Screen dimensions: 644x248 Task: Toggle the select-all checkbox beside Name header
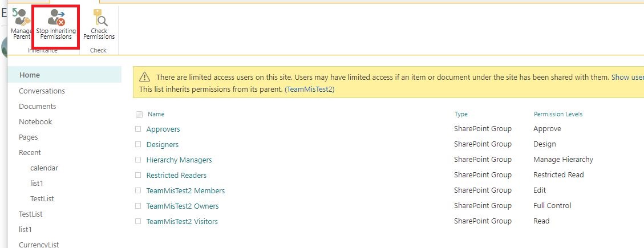pos(139,115)
